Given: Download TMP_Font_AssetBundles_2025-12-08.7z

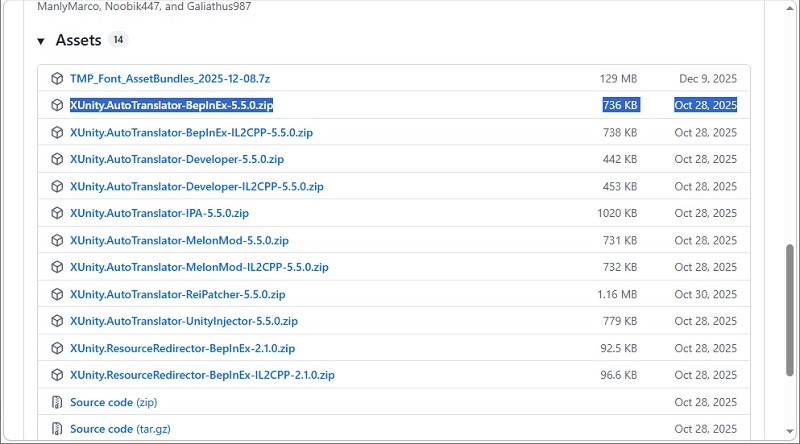Looking at the screenshot, I should click(x=168, y=78).
